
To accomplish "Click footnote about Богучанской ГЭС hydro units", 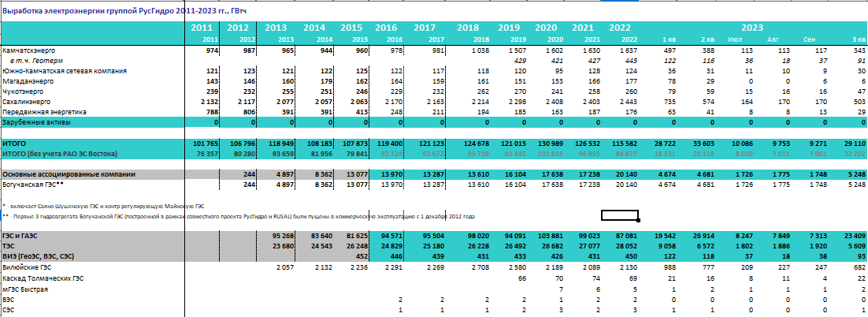I will pos(239,216).
